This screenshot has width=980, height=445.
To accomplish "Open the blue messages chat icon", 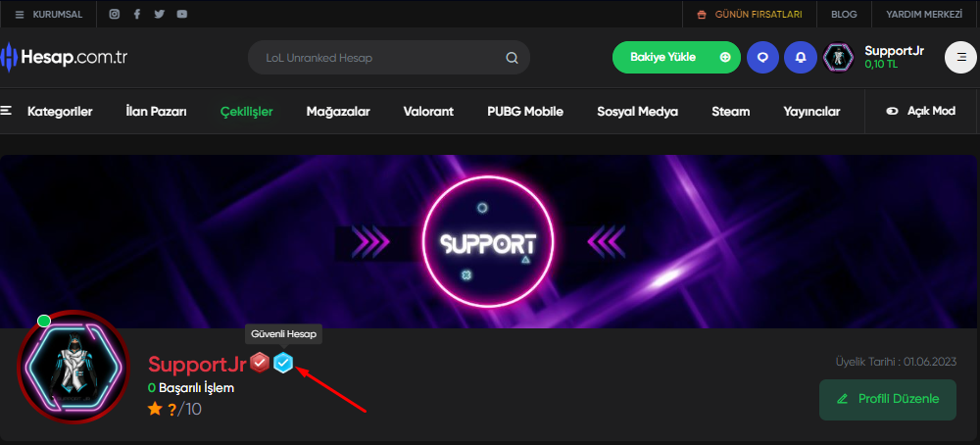I will point(762,58).
